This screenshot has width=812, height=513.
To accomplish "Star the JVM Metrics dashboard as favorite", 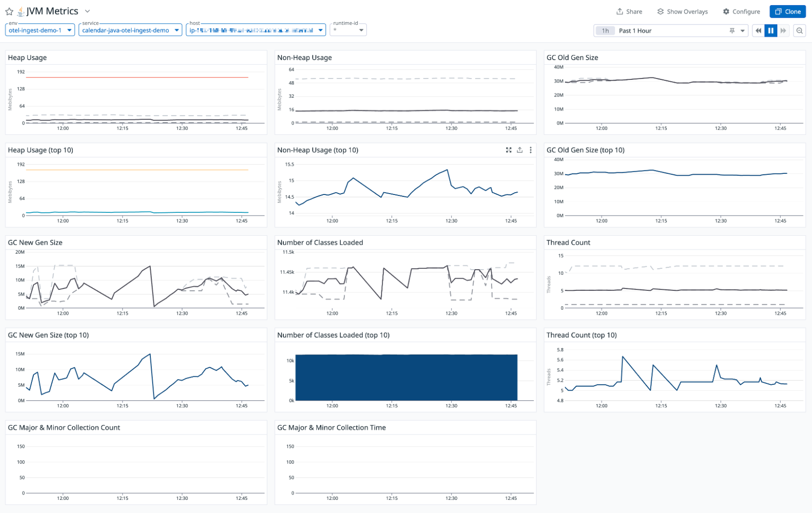I will (x=9, y=11).
